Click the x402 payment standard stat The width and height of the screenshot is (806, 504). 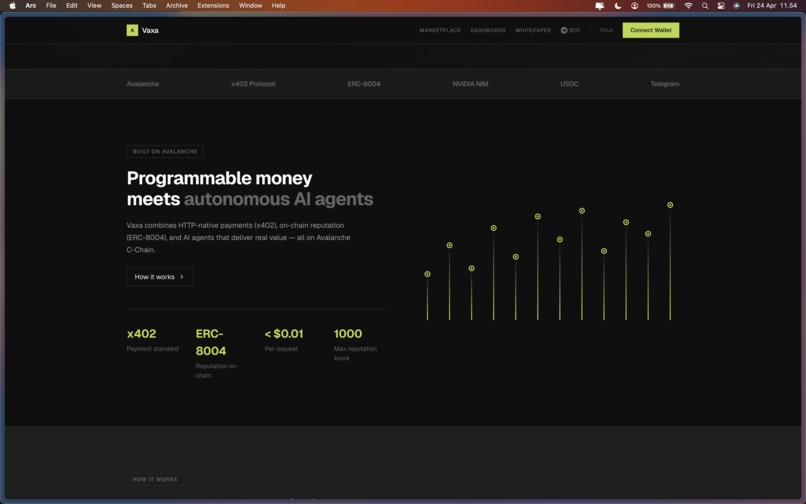click(x=153, y=340)
